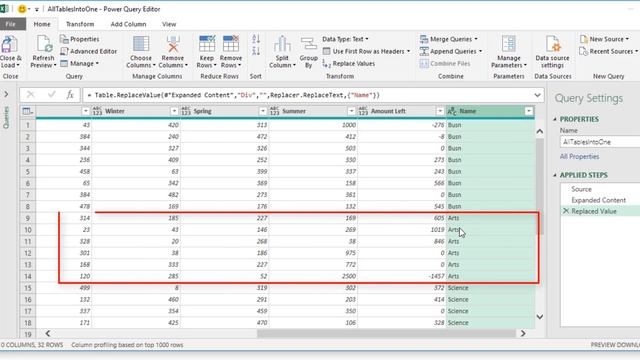Click the vertical scrollbar down arrow
This screenshot has width=640, height=360.
click(539, 317)
